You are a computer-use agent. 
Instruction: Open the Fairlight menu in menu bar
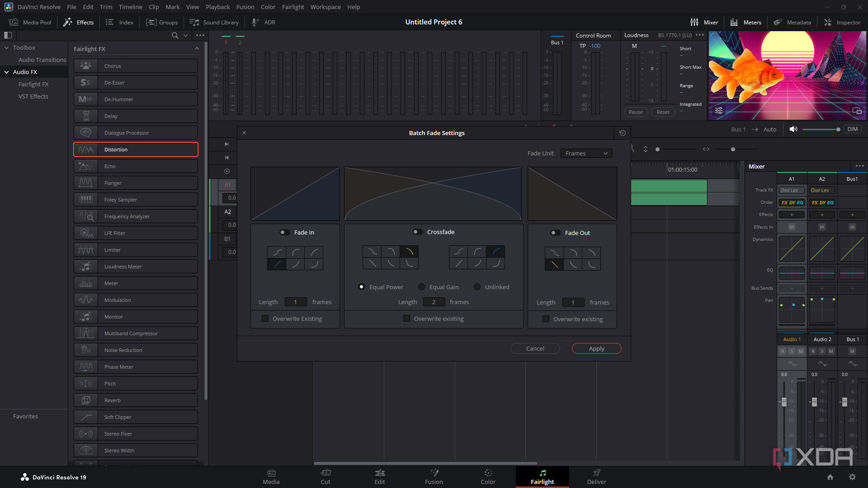[293, 7]
